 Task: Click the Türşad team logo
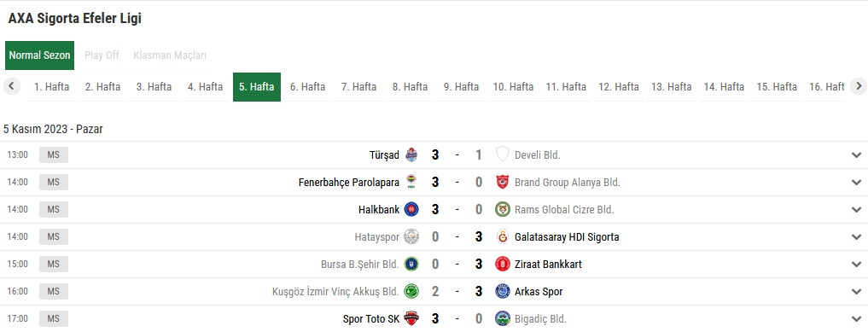(411, 155)
